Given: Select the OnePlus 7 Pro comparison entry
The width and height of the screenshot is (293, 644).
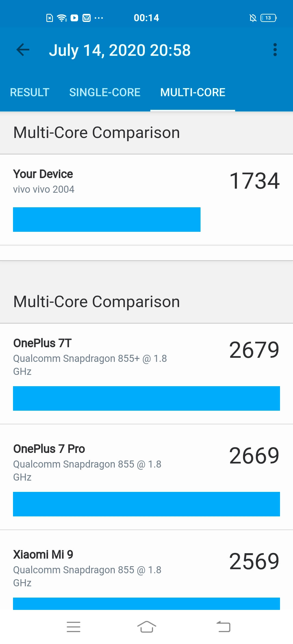Looking at the screenshot, I should 146,477.
